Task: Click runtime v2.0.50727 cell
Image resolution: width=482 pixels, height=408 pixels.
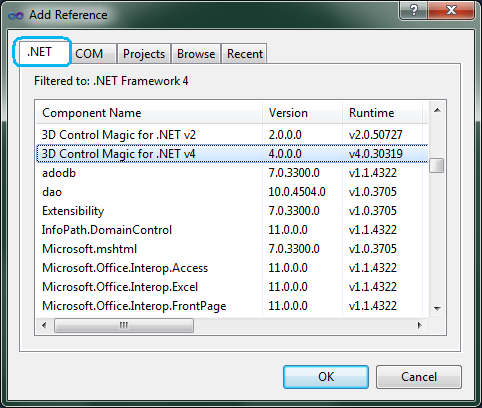Action: point(376,135)
